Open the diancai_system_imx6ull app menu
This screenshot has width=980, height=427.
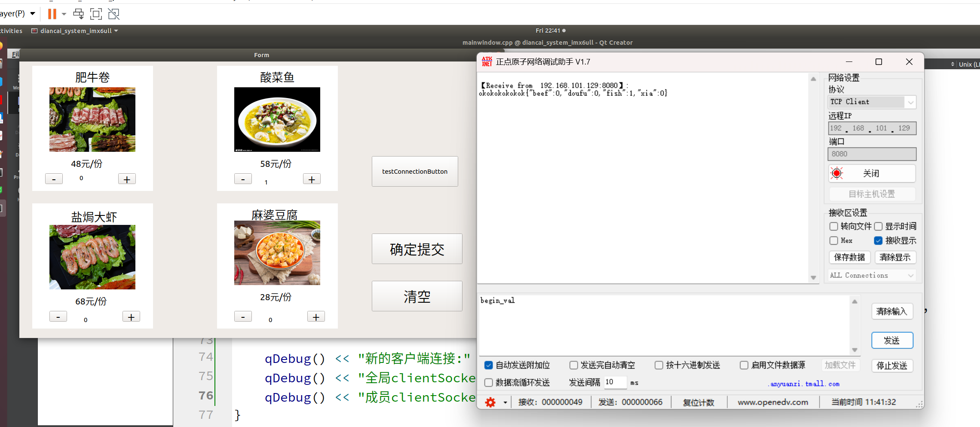75,31
